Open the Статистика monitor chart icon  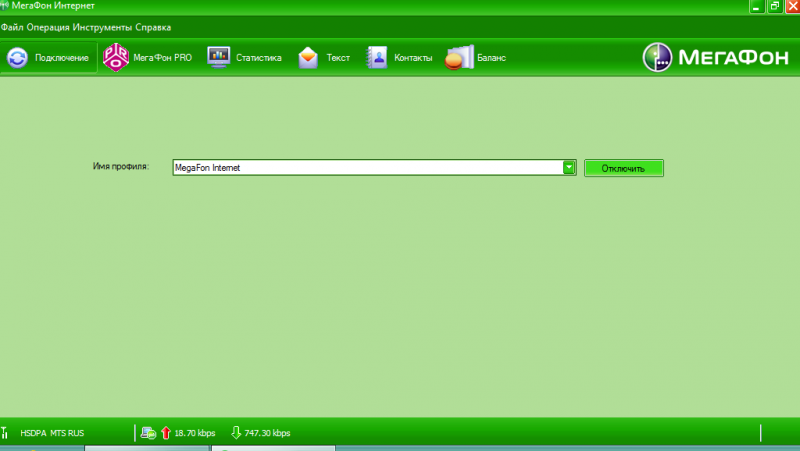pos(218,57)
